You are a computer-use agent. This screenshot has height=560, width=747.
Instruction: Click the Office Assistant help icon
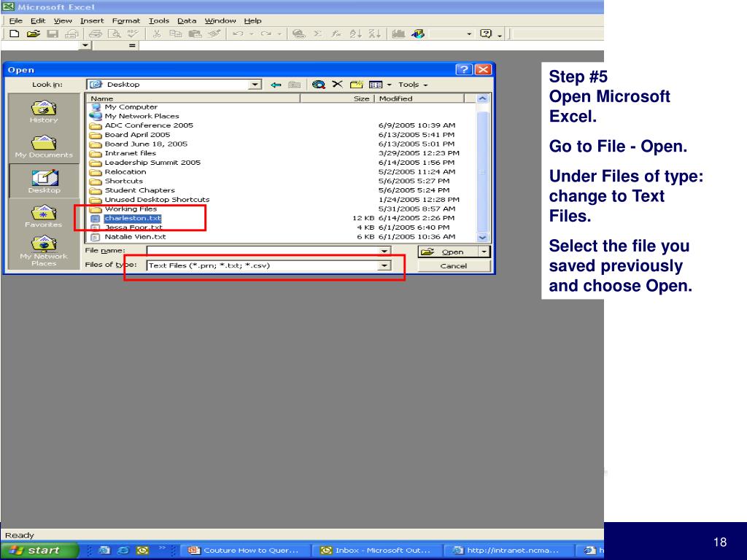(x=485, y=34)
